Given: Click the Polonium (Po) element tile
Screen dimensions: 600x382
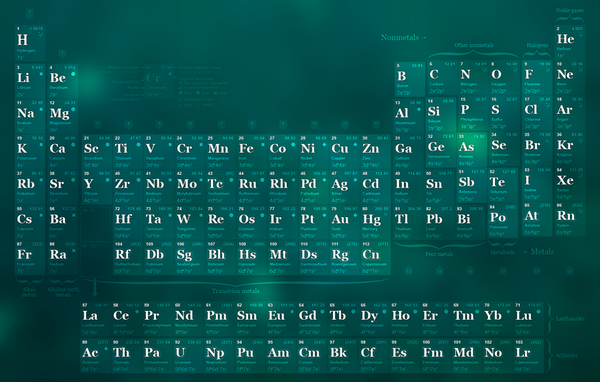Looking at the screenshot, I should click(x=503, y=221).
